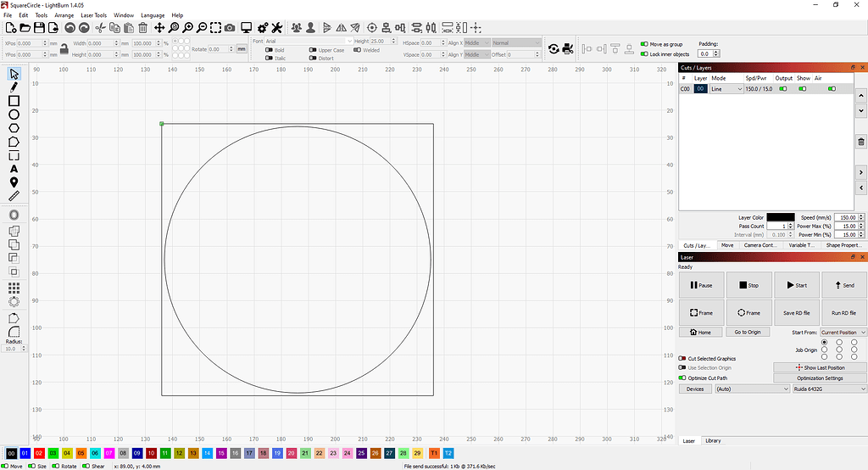Select the Position Laser marker tool
This screenshot has height=470, width=868.
point(14,182)
